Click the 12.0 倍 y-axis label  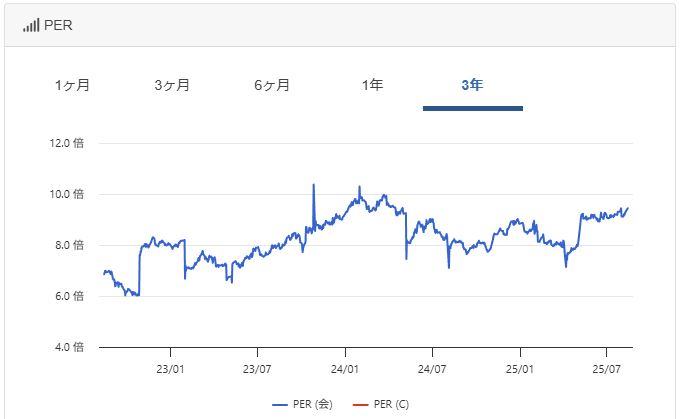66,143
